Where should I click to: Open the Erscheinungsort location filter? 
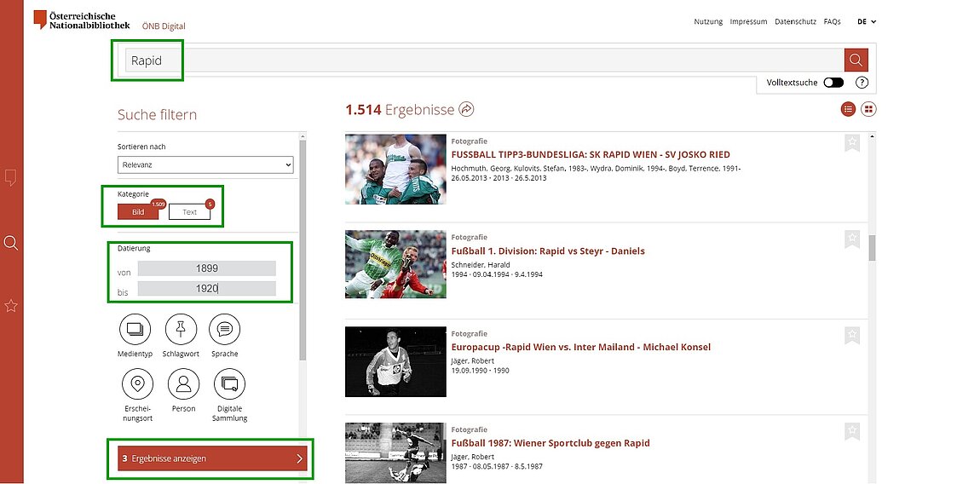137,383
